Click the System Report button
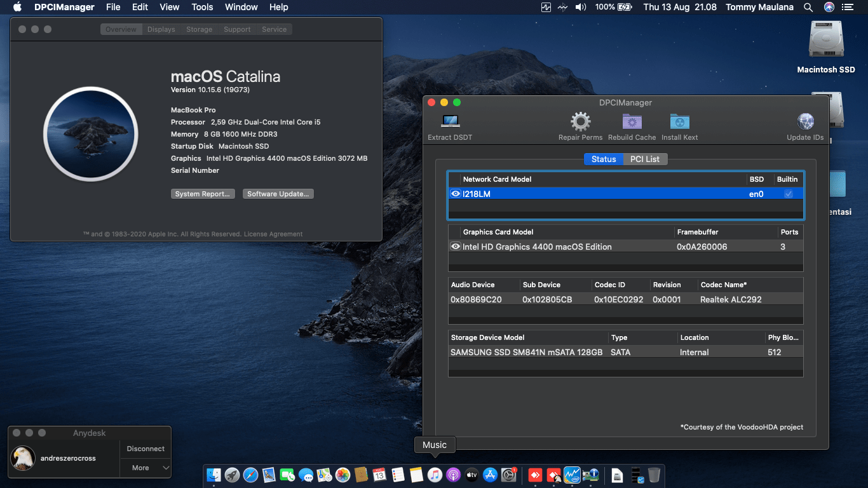868x488 pixels. click(203, 194)
